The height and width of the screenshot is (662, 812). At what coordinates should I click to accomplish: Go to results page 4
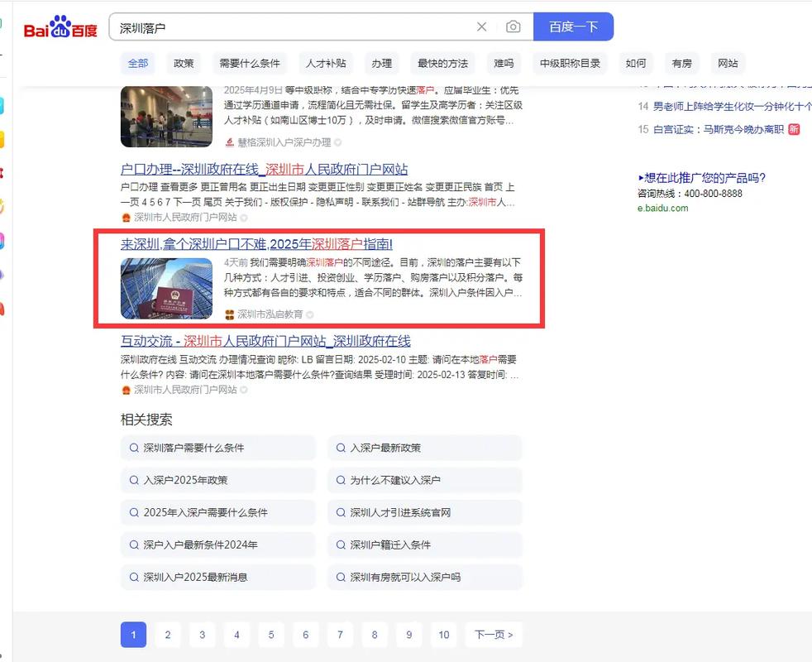tap(236, 635)
